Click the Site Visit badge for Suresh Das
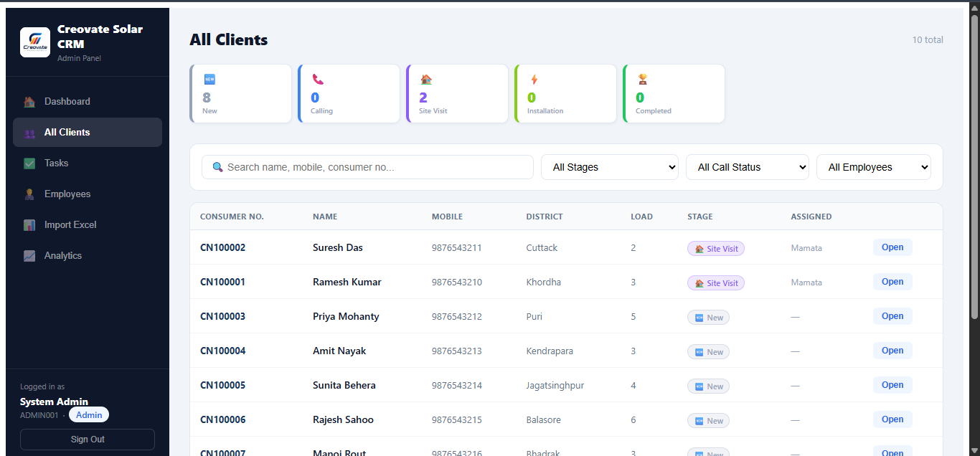The height and width of the screenshot is (456, 980). point(716,249)
